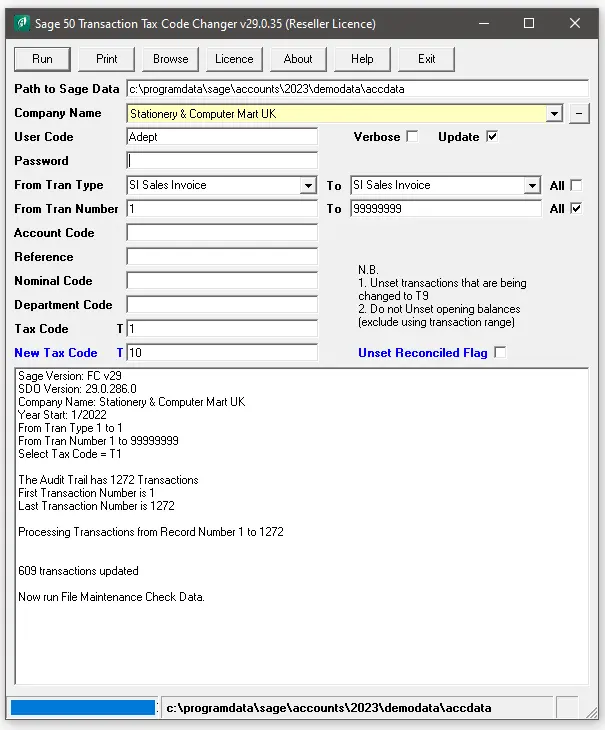Toggle the Update checkbox
Viewport: 605px width, 730px height.
pos(492,136)
